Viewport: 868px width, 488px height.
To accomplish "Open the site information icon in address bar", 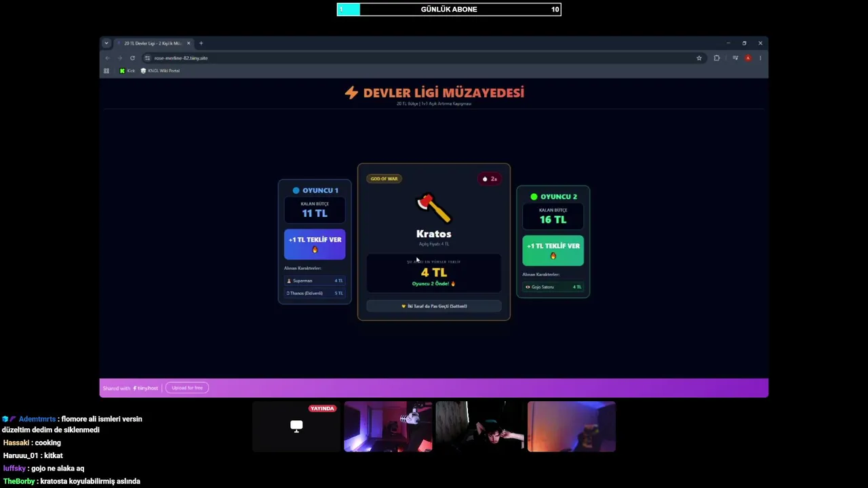I will pyautogui.click(x=147, y=58).
